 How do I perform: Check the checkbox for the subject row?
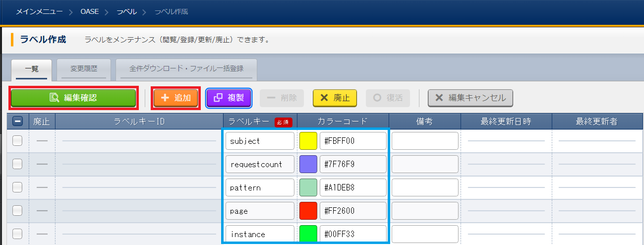(x=17, y=141)
